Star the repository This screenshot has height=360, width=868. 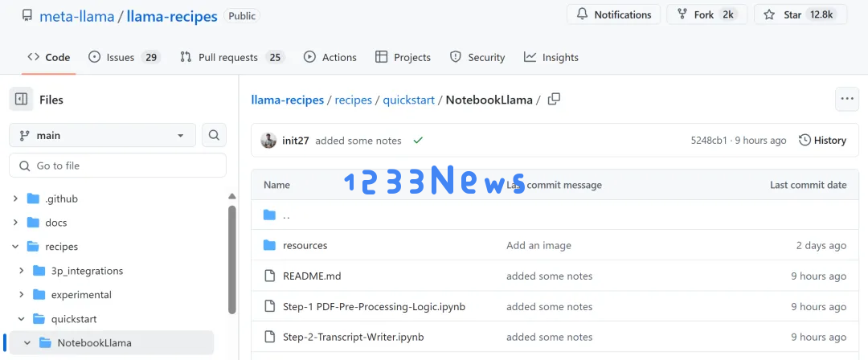point(800,15)
